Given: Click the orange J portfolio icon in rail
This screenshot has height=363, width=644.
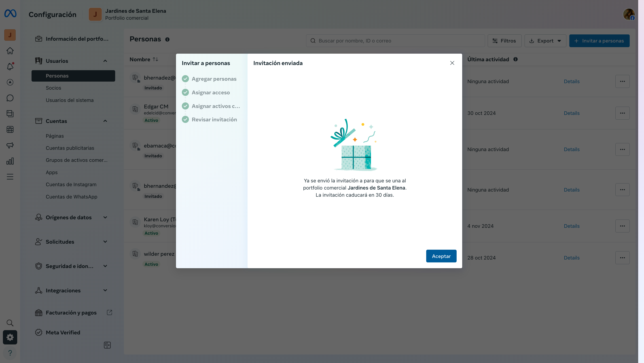Looking at the screenshot, I should [x=10, y=35].
